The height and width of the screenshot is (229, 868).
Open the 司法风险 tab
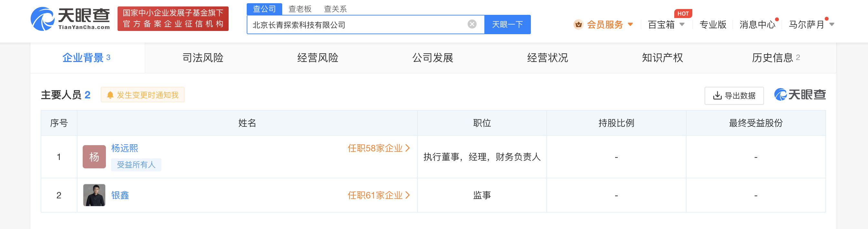point(202,58)
